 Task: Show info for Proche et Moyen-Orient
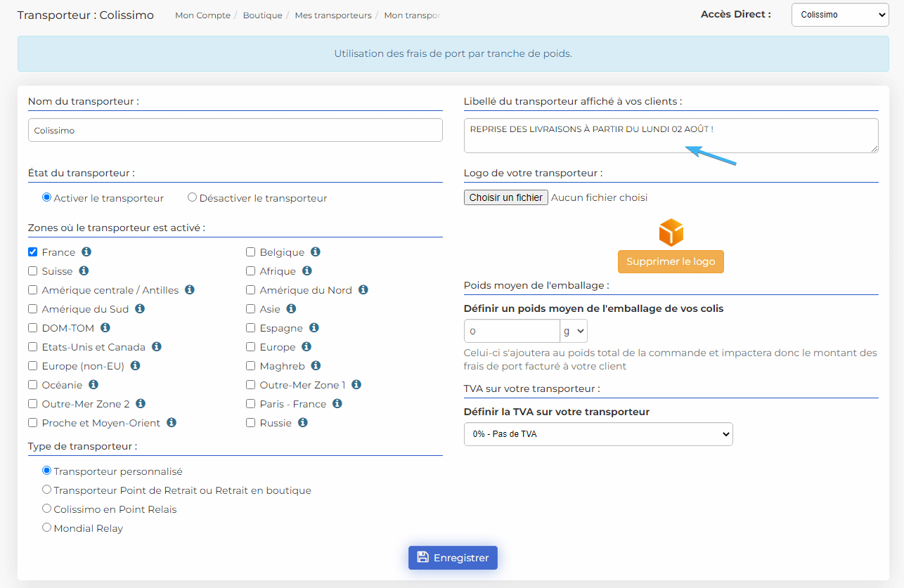pos(172,422)
